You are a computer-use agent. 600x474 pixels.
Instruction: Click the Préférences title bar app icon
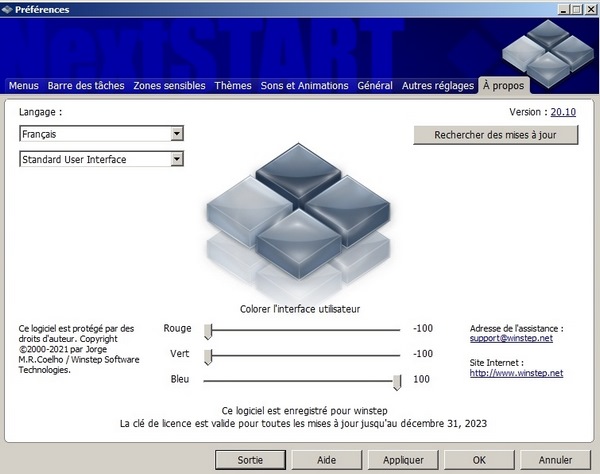[x=7, y=10]
